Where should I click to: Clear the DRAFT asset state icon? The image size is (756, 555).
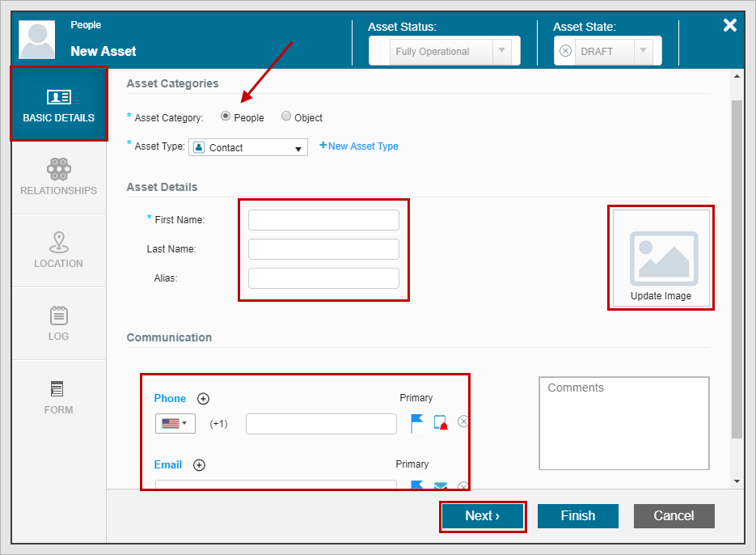pos(565,51)
